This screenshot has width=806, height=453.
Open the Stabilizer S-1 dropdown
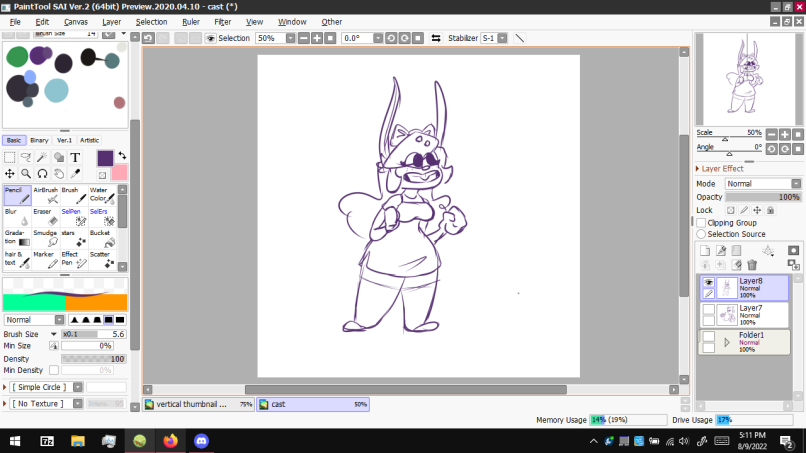493,38
